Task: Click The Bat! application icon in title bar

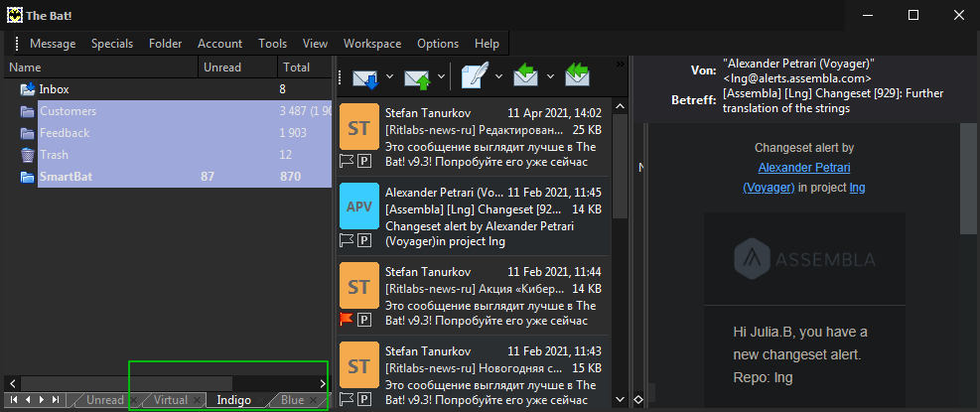Action: (x=14, y=15)
